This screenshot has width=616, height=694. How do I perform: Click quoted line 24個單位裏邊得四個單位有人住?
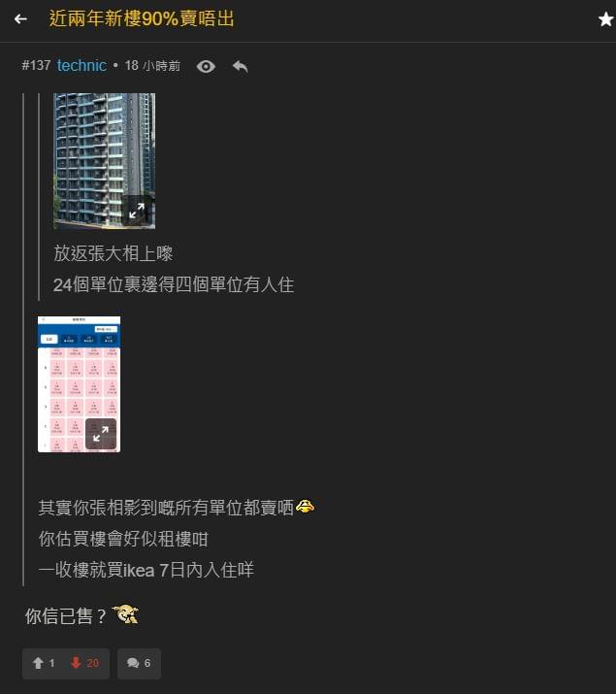(174, 284)
